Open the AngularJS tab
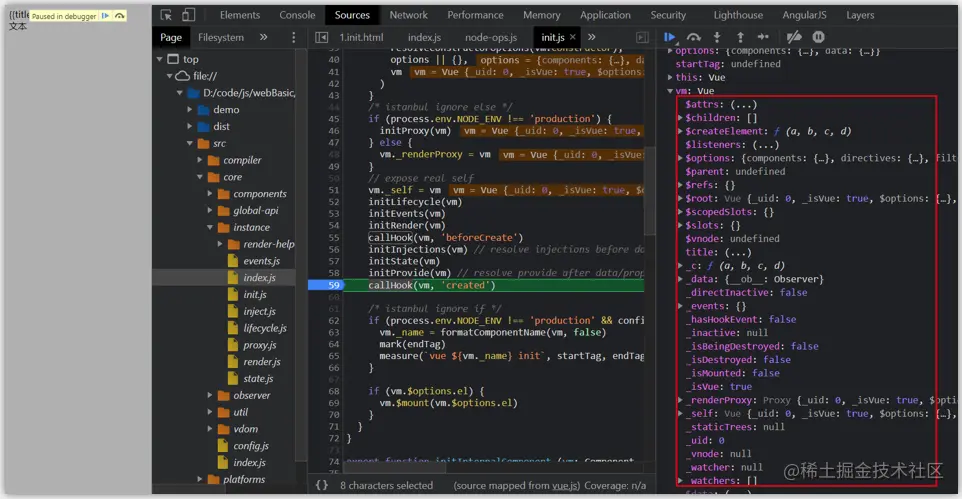 pos(804,15)
